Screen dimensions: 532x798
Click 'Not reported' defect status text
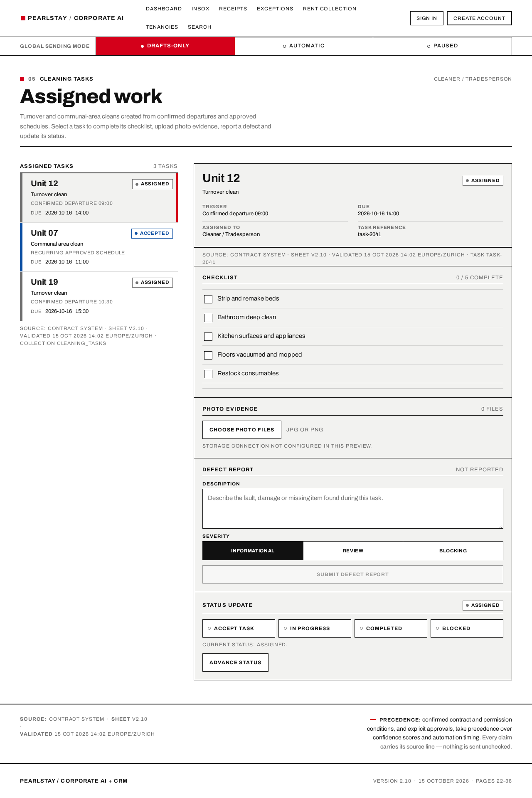[480, 470]
